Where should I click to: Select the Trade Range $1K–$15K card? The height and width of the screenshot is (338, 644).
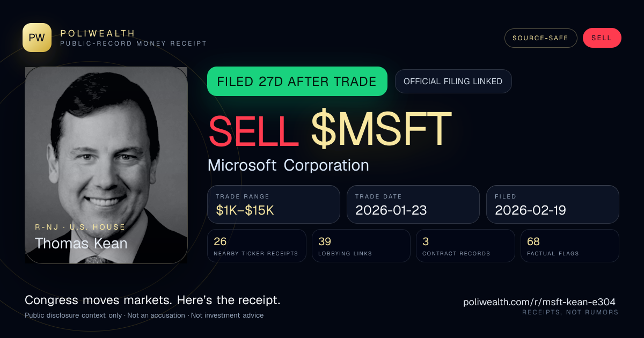[274, 204]
